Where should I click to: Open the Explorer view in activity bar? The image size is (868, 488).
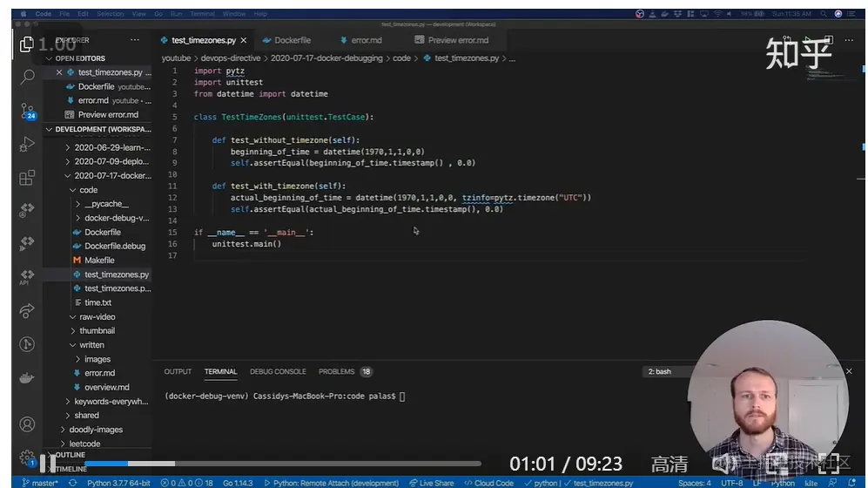click(x=27, y=44)
